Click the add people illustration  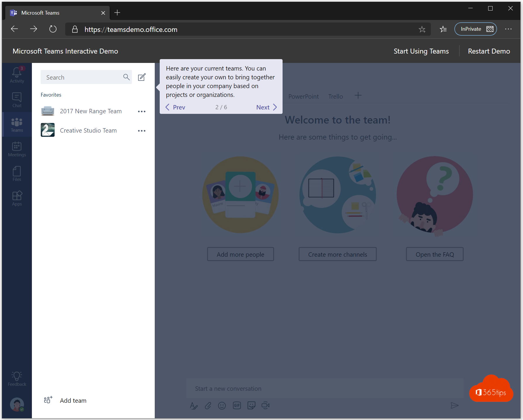(240, 195)
